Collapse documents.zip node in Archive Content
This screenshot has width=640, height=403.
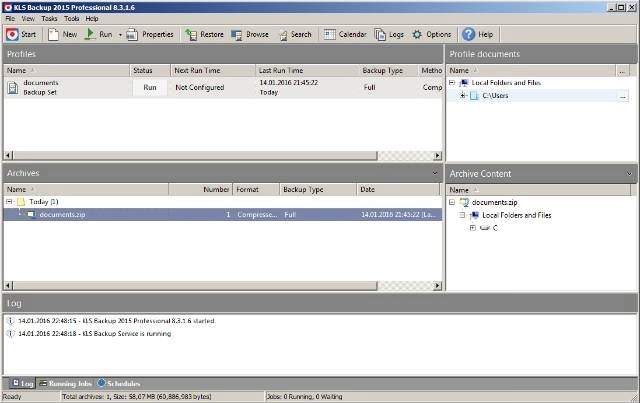[452, 202]
